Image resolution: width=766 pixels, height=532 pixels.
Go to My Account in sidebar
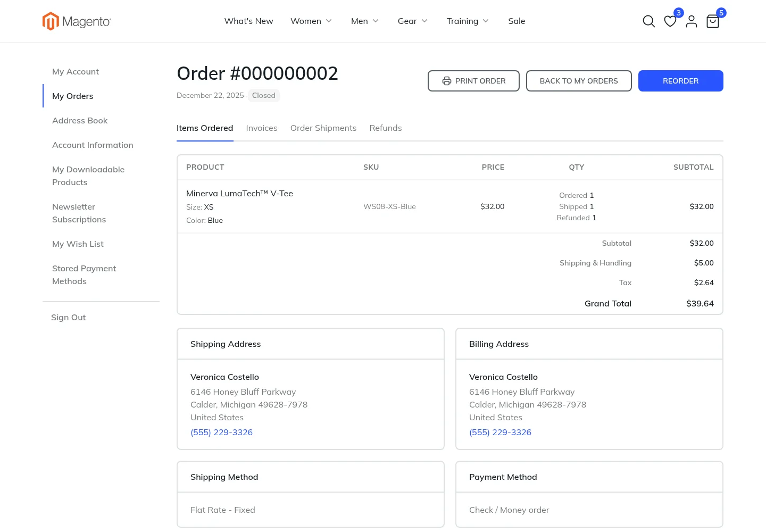pyautogui.click(x=76, y=72)
